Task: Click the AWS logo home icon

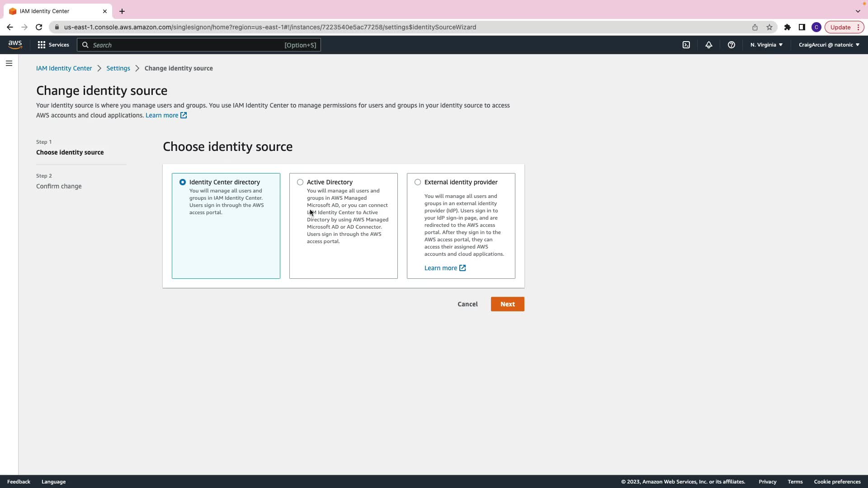Action: coord(15,44)
